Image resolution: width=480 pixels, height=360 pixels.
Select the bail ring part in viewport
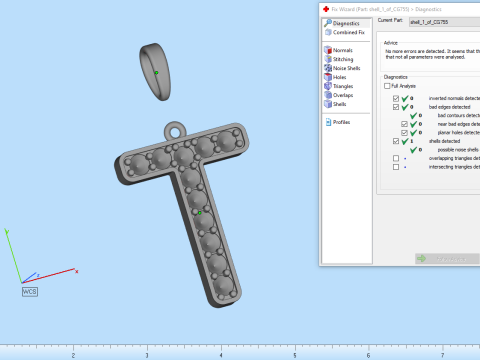click(155, 72)
